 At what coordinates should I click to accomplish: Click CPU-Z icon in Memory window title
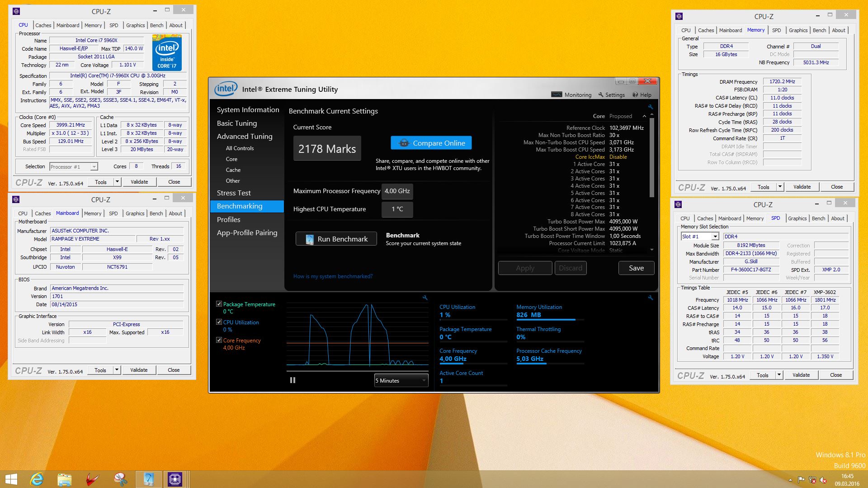[x=679, y=16]
